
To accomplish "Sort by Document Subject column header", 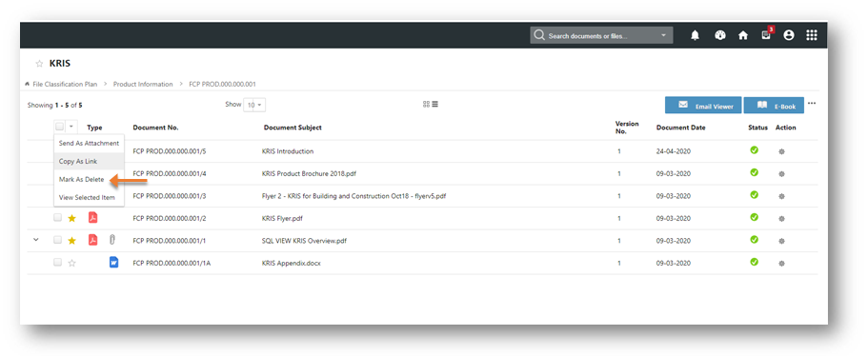I will pyautogui.click(x=293, y=128).
